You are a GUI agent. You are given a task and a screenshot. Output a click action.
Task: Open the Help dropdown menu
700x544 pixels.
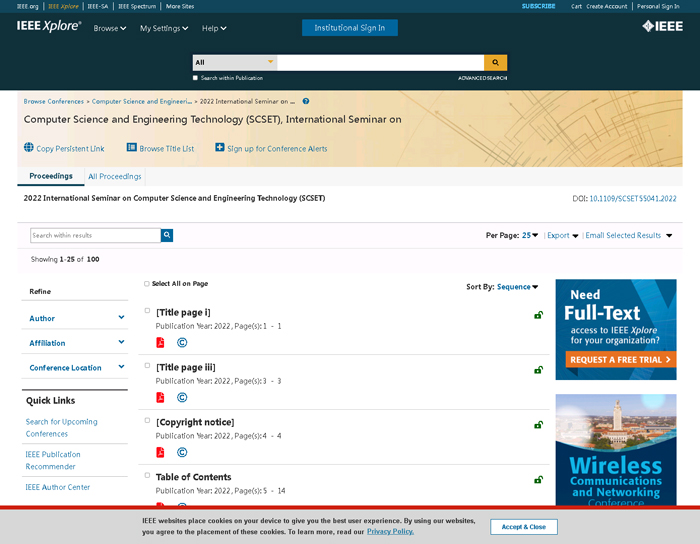click(x=214, y=28)
